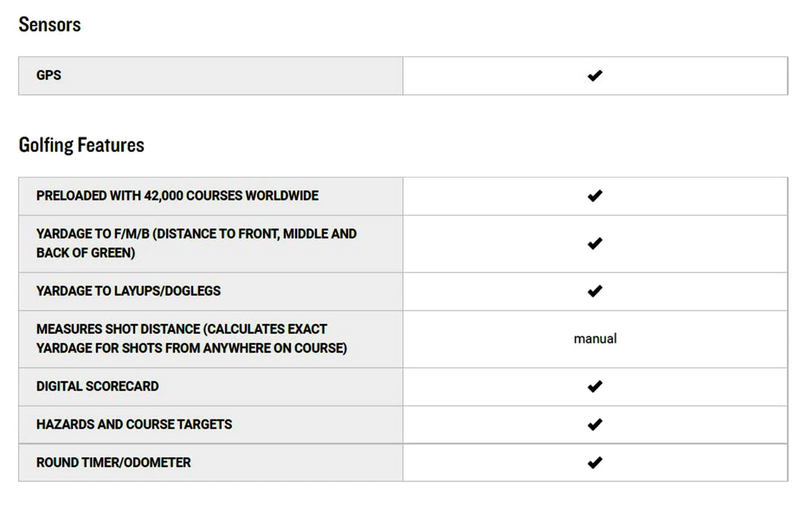Screen dimensions: 812x506
Task: Click the Round Timer/Odometer checkmark
Action: [595, 462]
